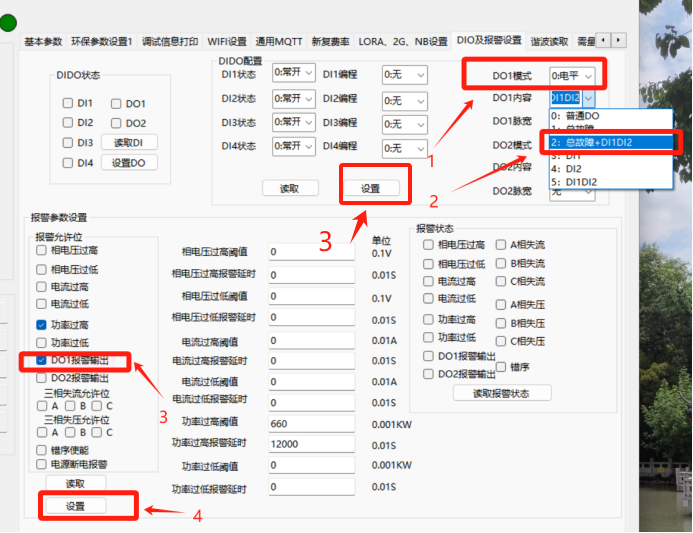Click the 功率过高阈值 input field
The height and width of the screenshot is (533, 693).
(314, 423)
